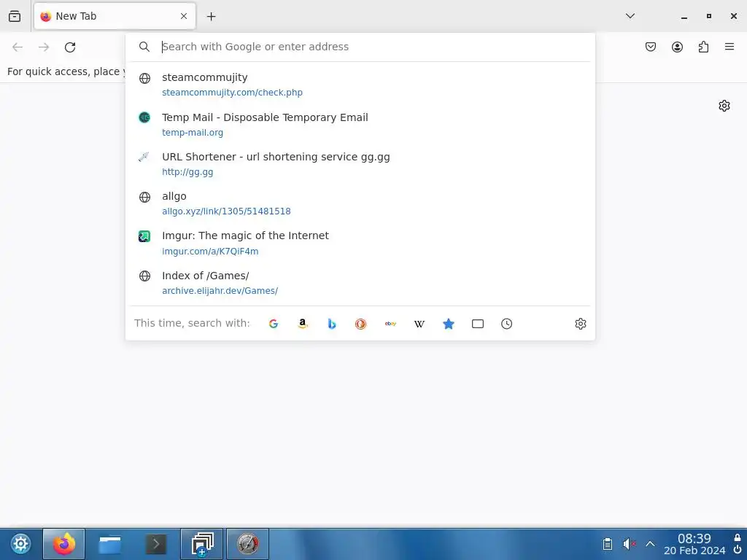
Task: Open steamcommujity.com/check.php URL
Action: [x=232, y=93]
